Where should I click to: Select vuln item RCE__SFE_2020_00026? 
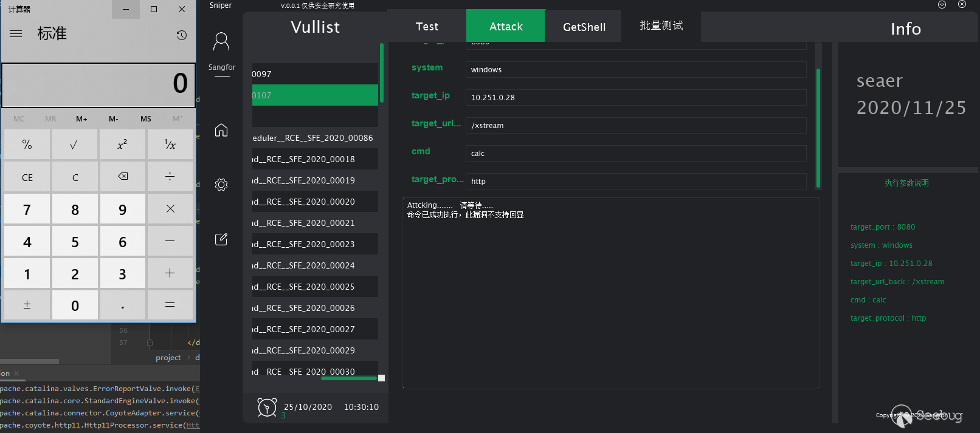tap(315, 307)
